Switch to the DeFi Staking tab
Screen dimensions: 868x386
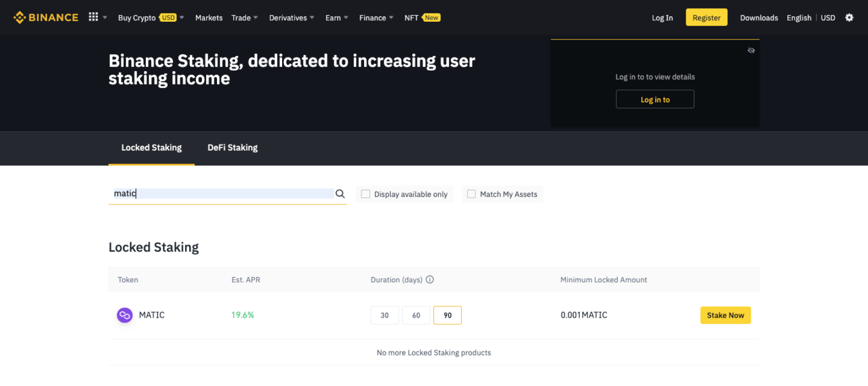coord(233,147)
